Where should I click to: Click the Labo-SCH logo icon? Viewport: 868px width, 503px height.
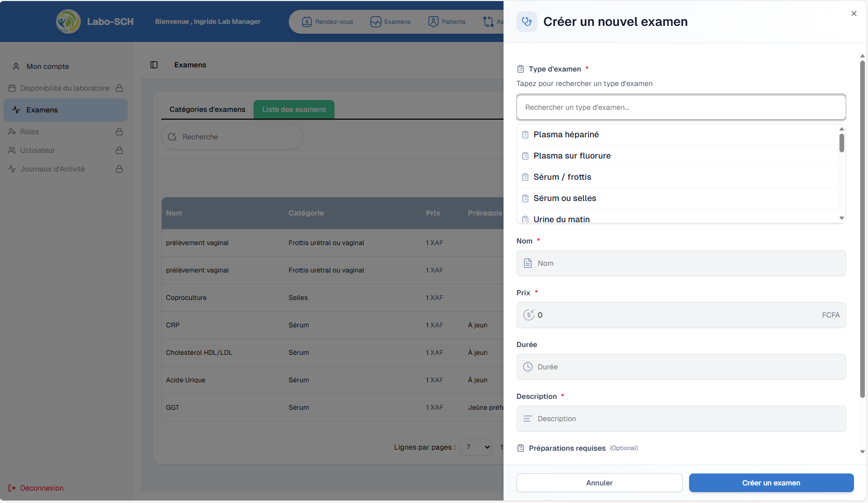pos(68,22)
